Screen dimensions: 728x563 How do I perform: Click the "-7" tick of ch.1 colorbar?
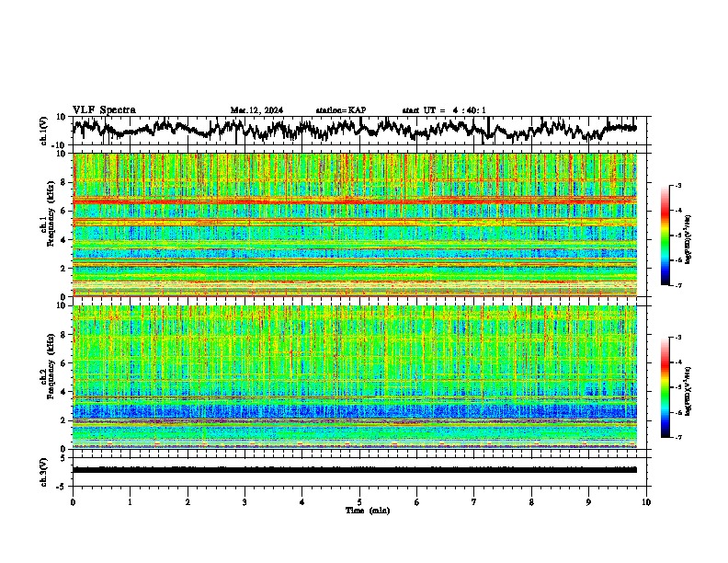point(678,285)
